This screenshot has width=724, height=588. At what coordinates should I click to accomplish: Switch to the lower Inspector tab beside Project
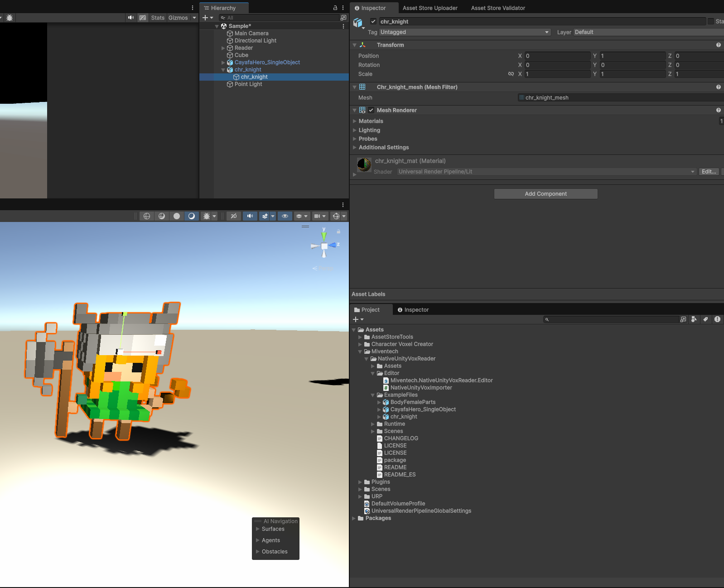[x=413, y=310]
